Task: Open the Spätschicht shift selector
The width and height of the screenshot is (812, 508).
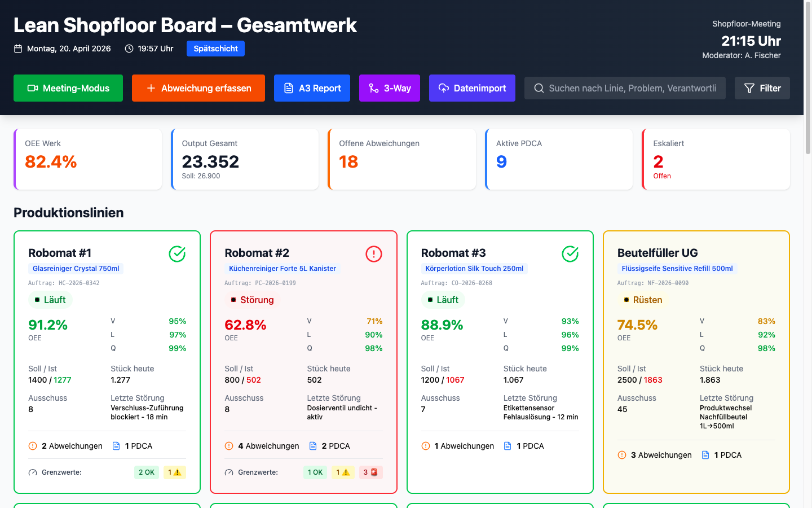Action: [215, 48]
